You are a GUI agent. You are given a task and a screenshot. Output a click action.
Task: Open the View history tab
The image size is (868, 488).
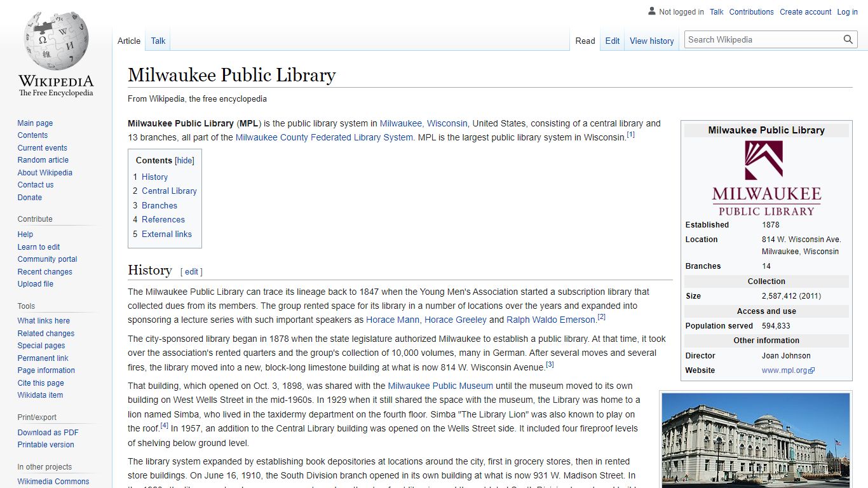click(x=652, y=41)
